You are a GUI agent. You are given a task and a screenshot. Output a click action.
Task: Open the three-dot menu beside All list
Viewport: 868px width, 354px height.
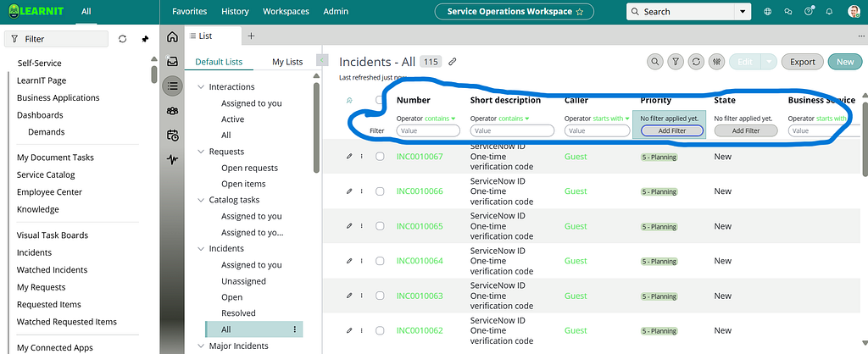(x=294, y=329)
